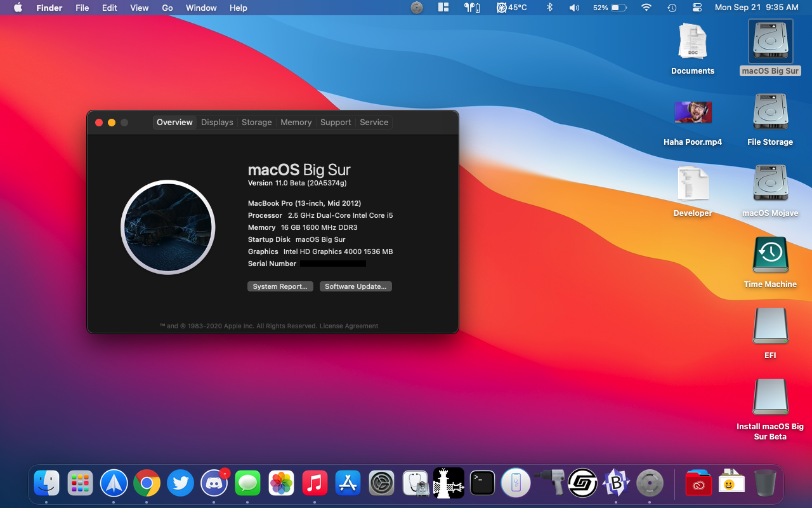
Task: Open the window layout icon in menu bar
Action: [x=443, y=8]
